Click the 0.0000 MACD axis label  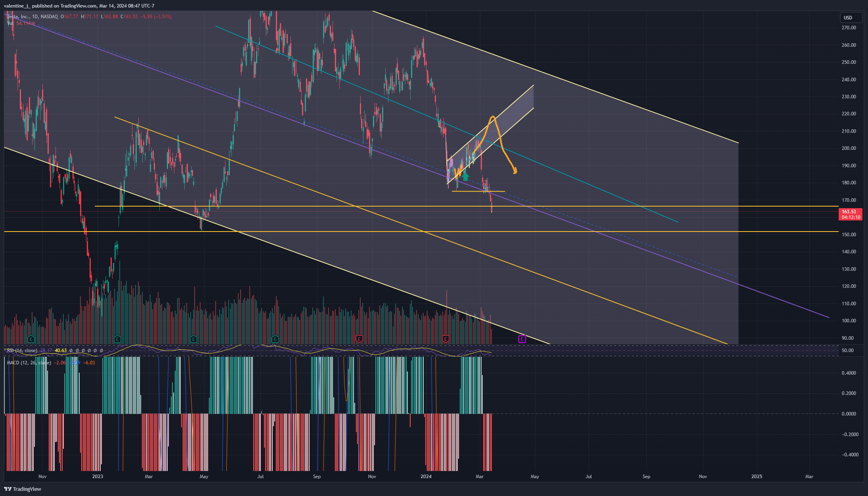849,414
